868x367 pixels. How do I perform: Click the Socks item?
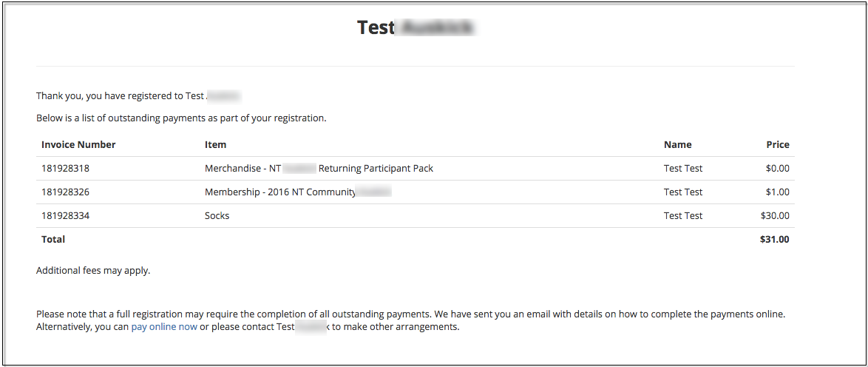[x=217, y=215]
